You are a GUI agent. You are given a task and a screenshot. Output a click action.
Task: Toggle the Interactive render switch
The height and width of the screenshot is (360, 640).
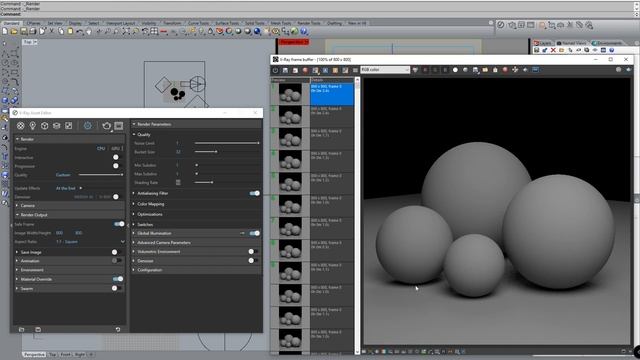(116, 157)
